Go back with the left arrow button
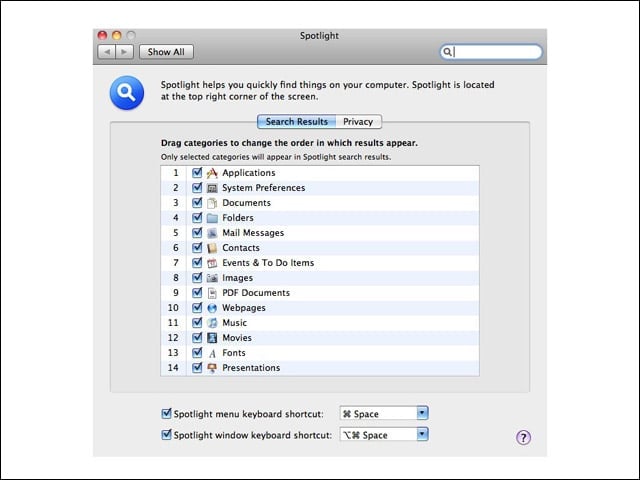640x480 pixels. (x=107, y=52)
